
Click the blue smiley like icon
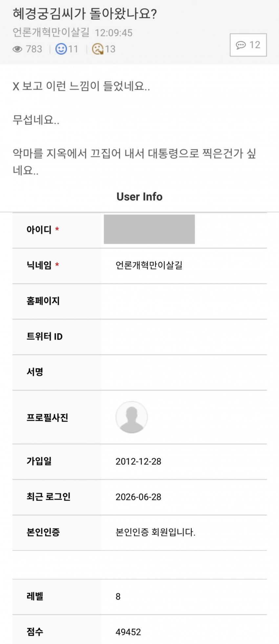[61, 49]
